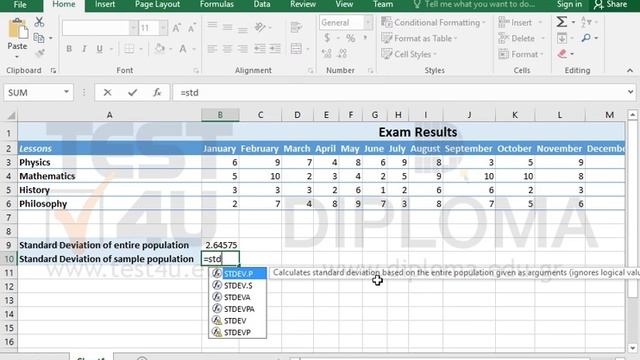
Task: Toggle Italic formatting
Action: (84, 49)
